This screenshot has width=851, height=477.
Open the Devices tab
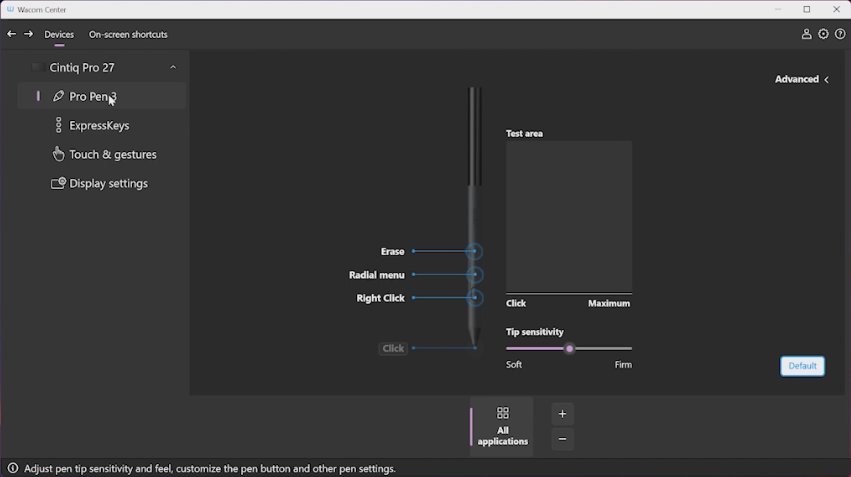tap(59, 34)
